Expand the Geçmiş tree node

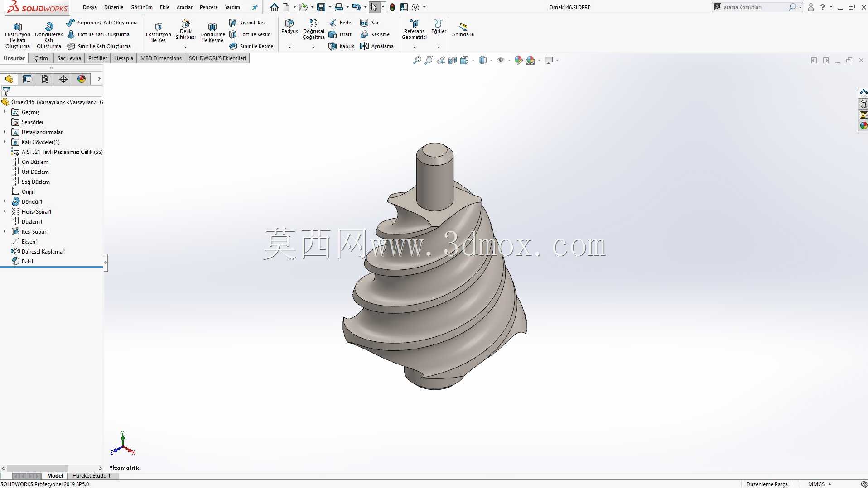5,112
